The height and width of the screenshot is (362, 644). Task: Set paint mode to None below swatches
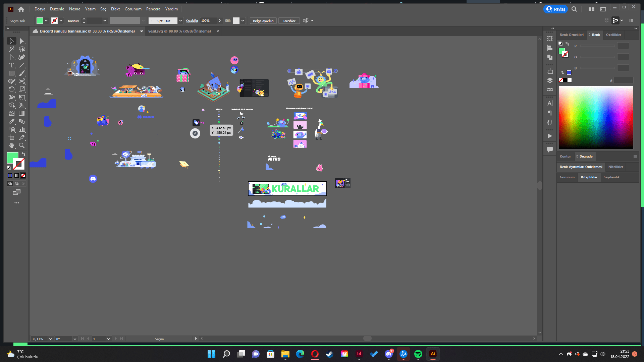click(23, 176)
